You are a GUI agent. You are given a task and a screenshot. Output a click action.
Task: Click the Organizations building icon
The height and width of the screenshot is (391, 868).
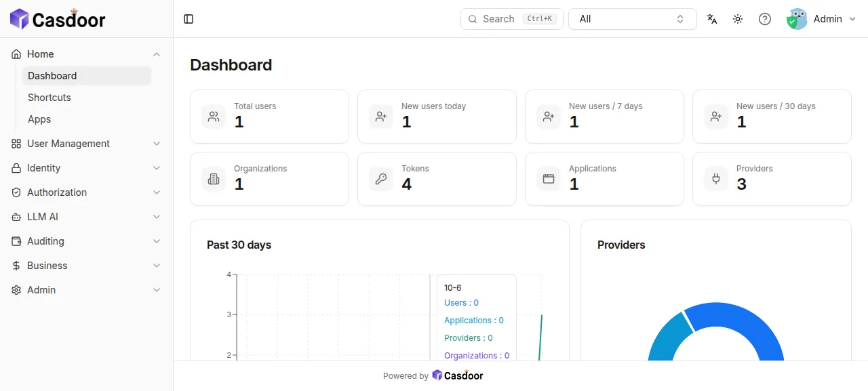[x=214, y=179]
